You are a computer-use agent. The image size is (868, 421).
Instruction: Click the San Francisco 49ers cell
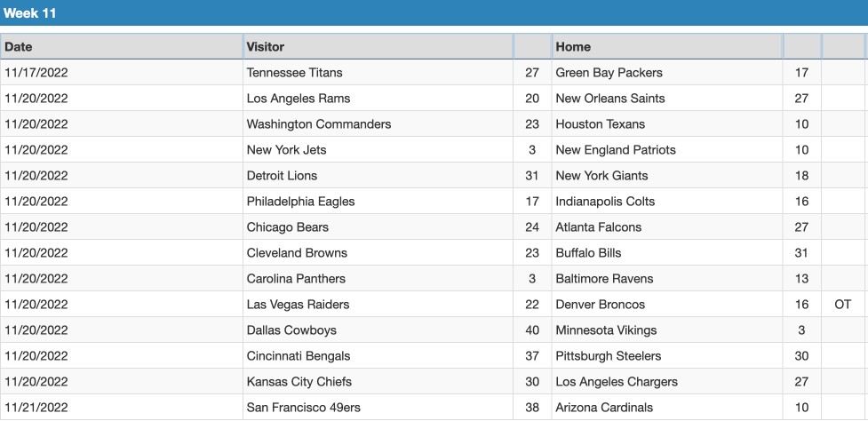coord(303,408)
